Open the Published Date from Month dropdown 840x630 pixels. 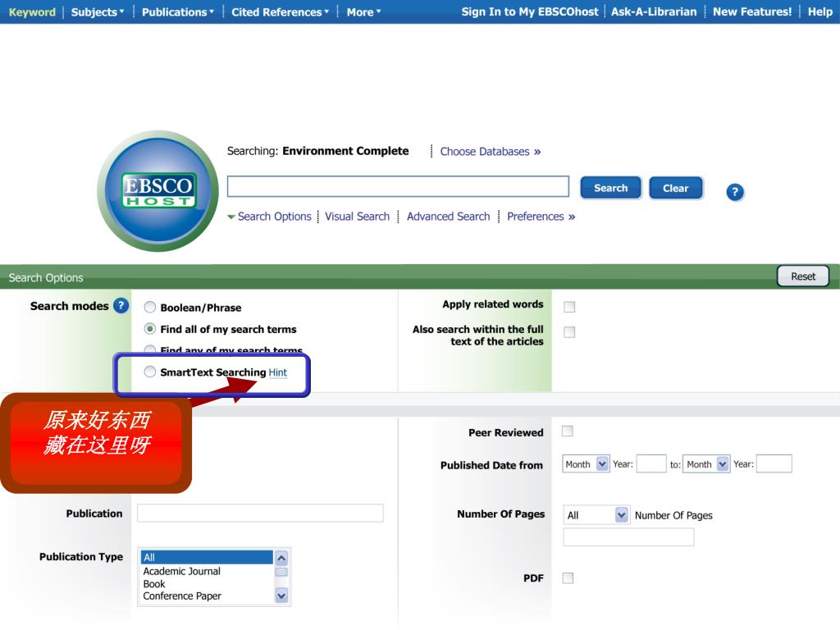[x=586, y=464]
